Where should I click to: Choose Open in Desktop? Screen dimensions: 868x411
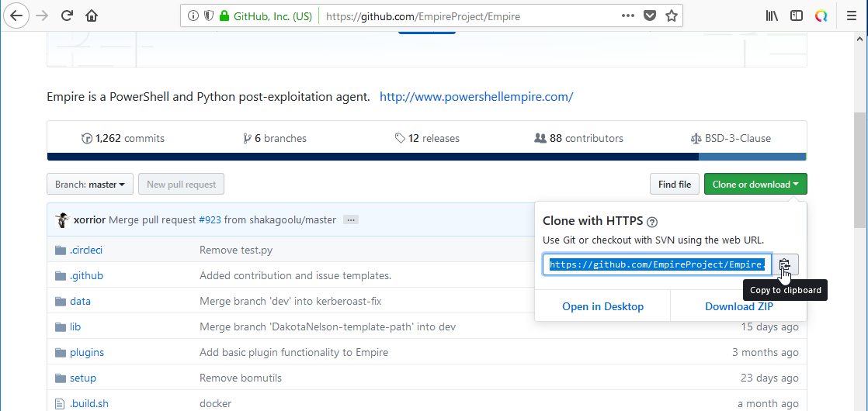click(602, 306)
